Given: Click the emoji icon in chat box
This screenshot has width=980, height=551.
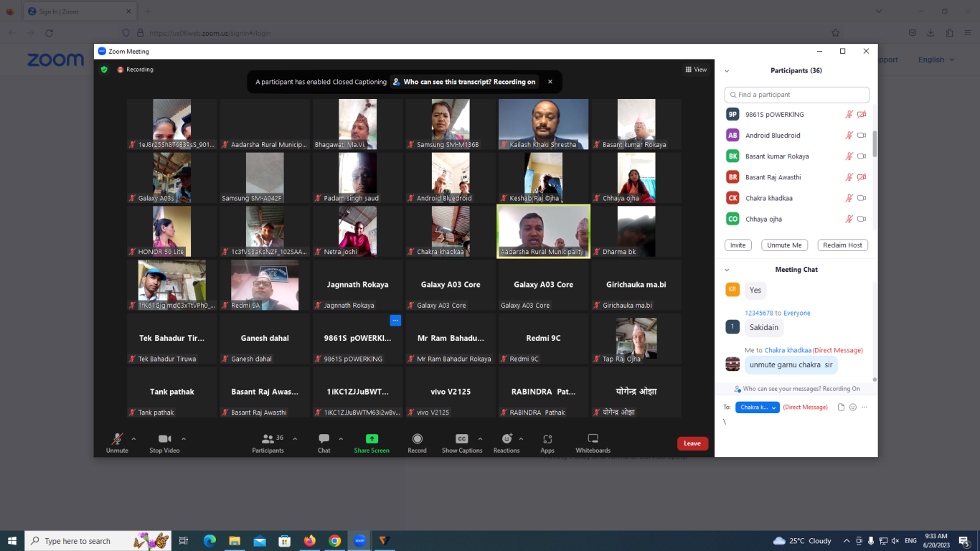Looking at the screenshot, I should pos(852,408).
